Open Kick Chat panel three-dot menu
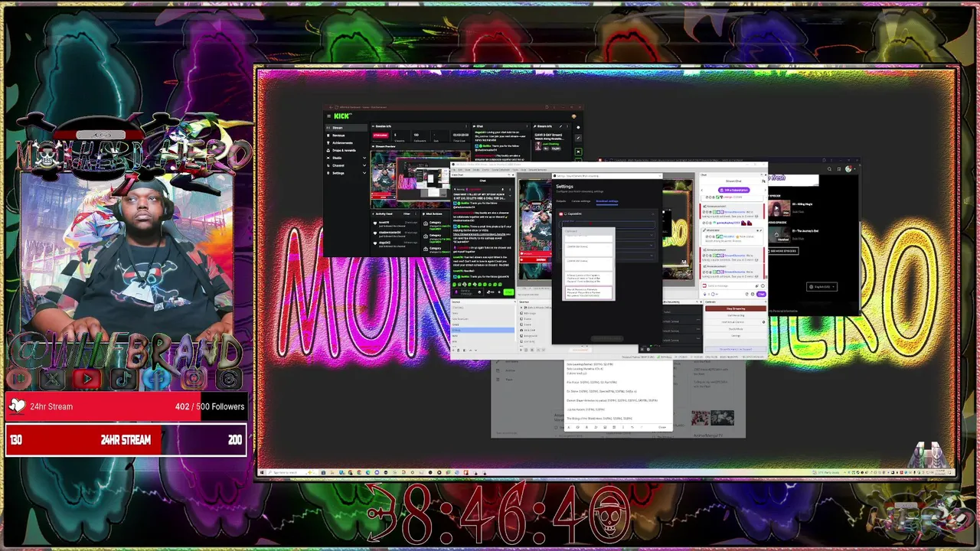 pos(527,126)
